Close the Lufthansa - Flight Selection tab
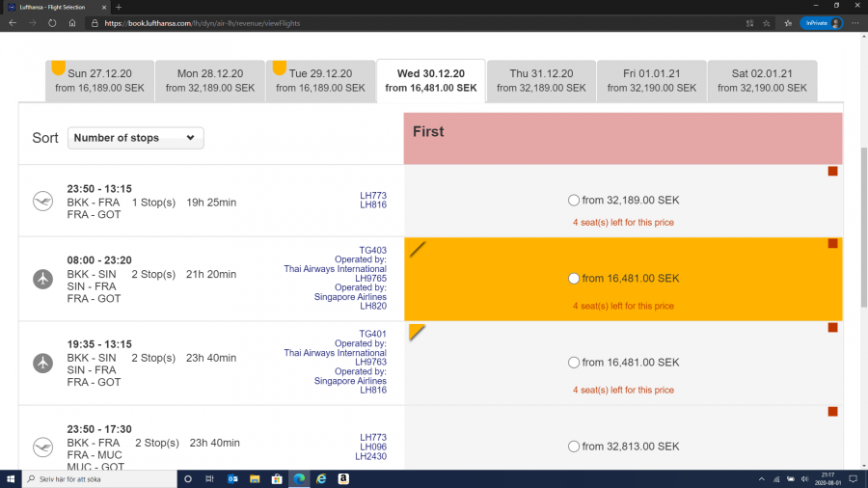The width and height of the screenshot is (868, 488). click(103, 7)
